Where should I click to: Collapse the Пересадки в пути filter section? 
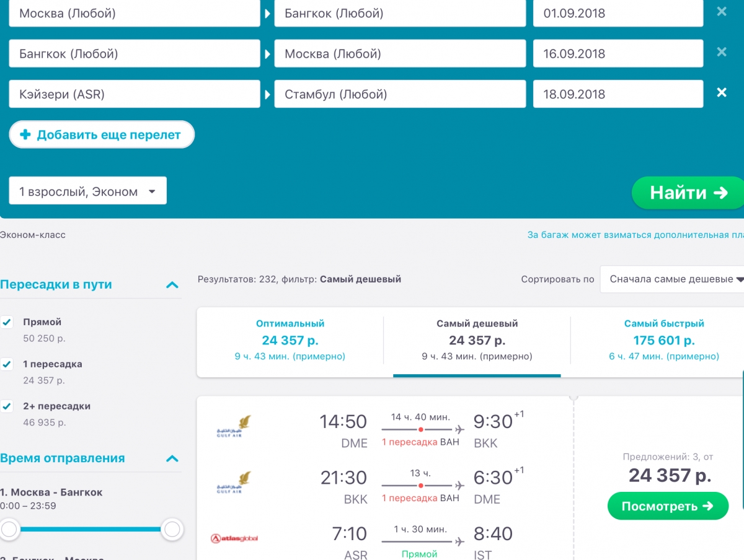pos(172,285)
